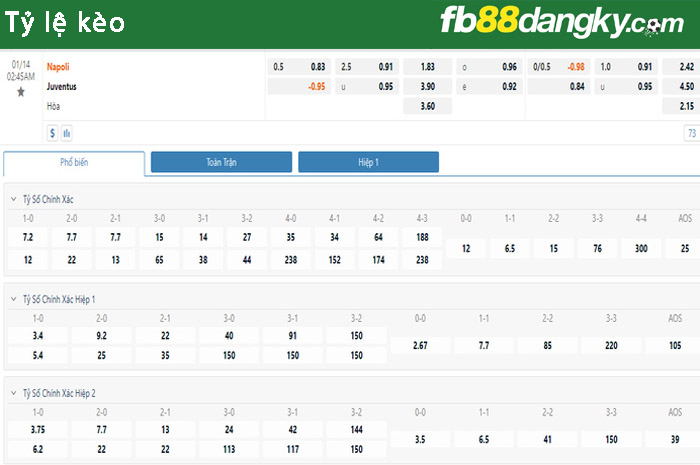Select over 2.5 odds 0.91
Screen dimensions: 700x465
tap(367, 67)
